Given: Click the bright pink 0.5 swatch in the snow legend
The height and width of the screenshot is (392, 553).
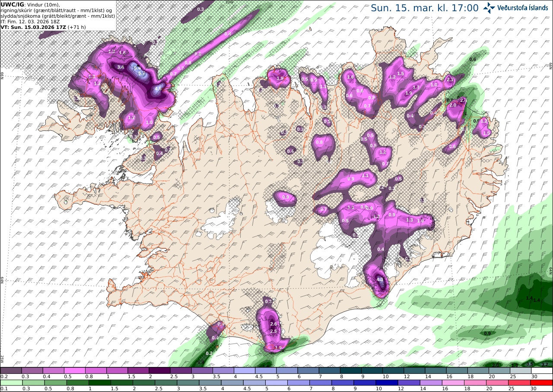Looking at the screenshot, I should pos(74,370).
